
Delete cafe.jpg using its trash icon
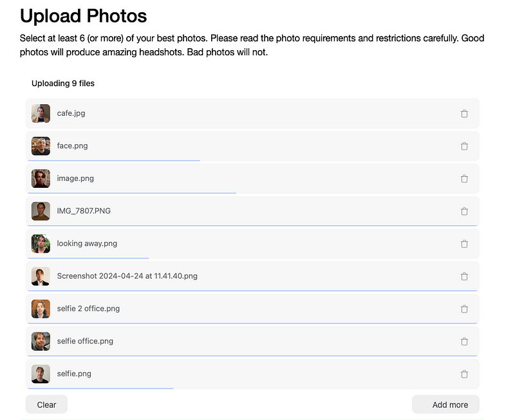coord(464,114)
